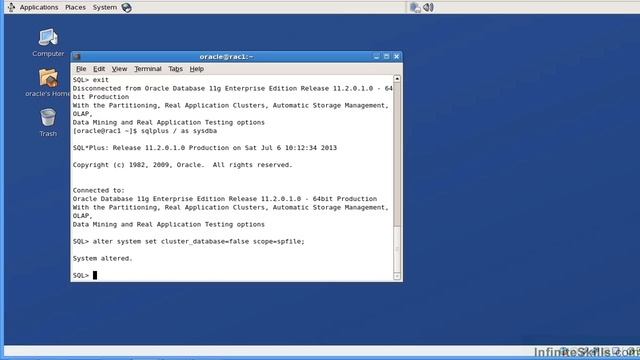640x360 pixels.
Task: Open the System menu
Action: [104, 7]
